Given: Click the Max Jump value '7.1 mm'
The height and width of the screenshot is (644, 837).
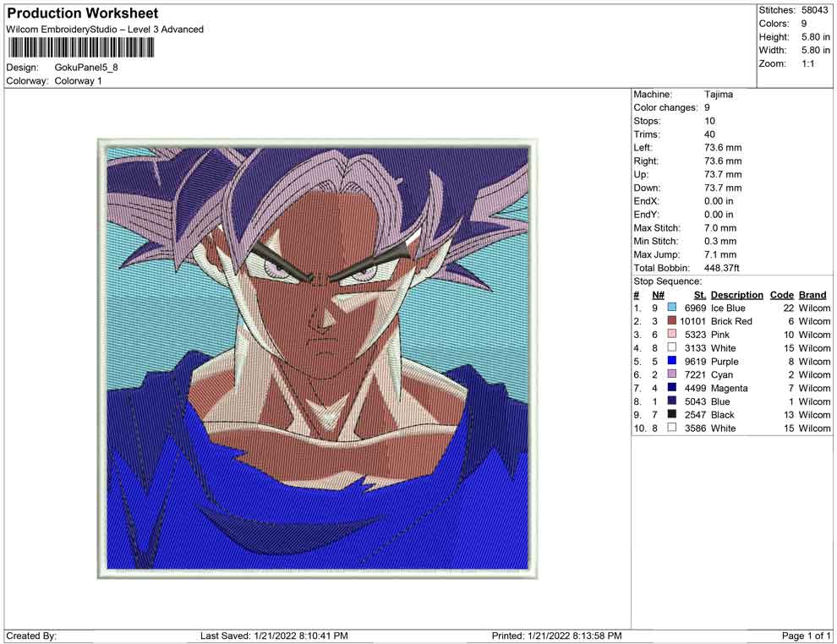Looking at the screenshot, I should tap(720, 254).
